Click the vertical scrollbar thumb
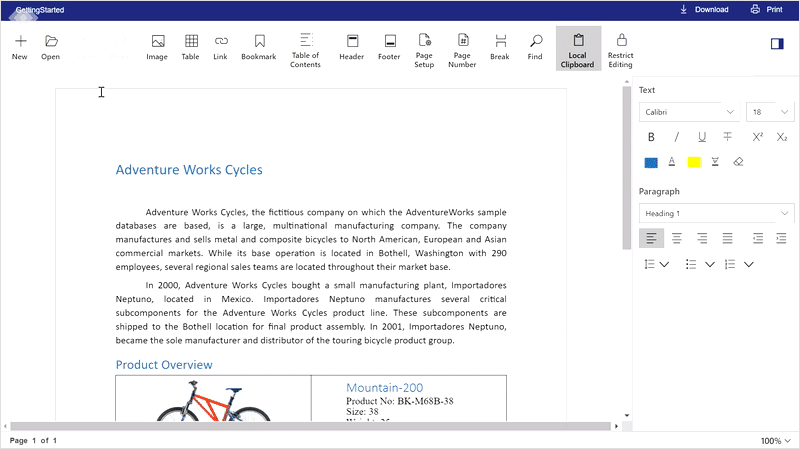The image size is (800, 449). (627, 168)
